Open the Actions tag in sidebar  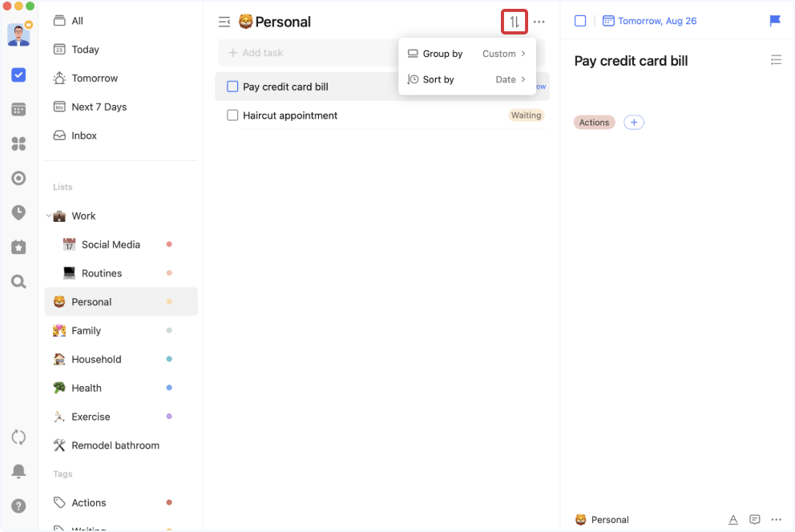(x=121, y=502)
